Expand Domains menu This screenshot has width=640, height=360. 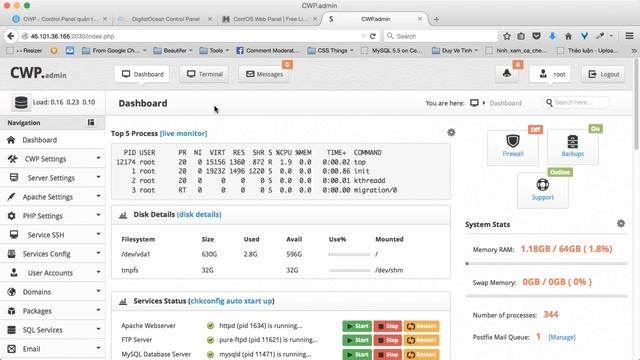pos(53,291)
